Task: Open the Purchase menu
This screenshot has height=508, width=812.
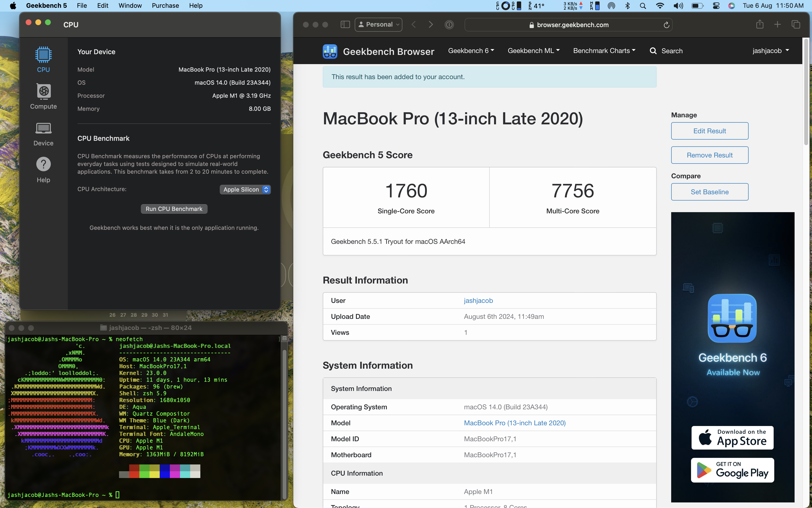Action: (165, 6)
